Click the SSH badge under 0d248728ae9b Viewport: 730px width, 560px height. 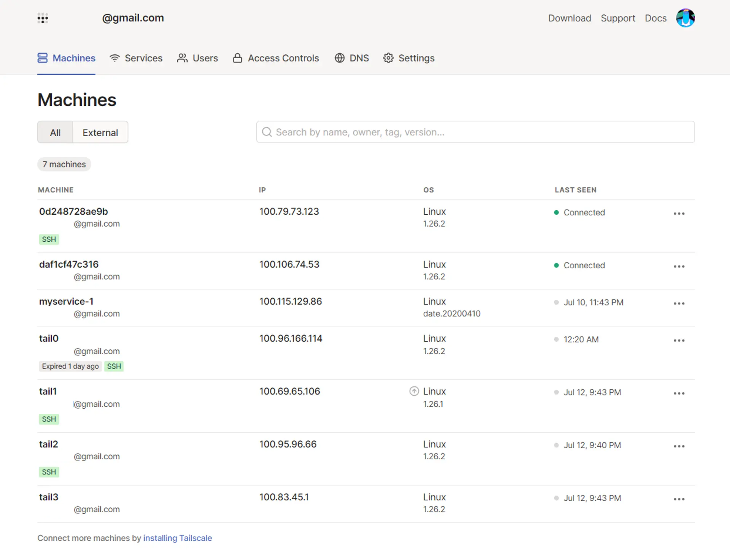49,239
